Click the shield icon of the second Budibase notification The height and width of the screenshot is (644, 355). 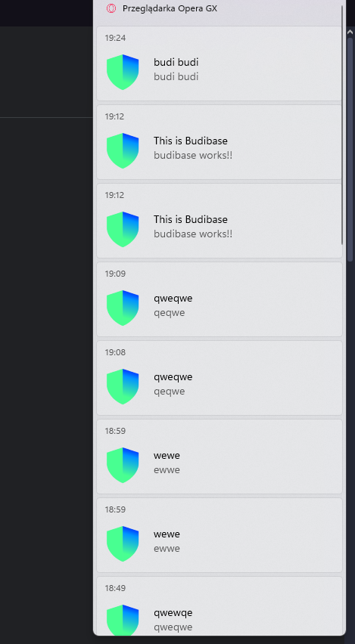coord(123,229)
